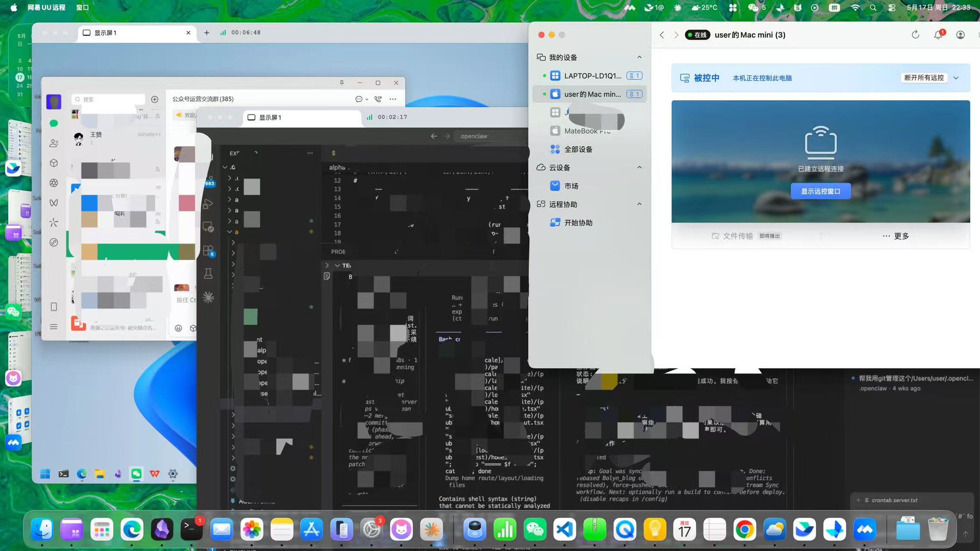This screenshot has height=551, width=980.
Task: Collapse the 云设备 section
Action: pos(639,167)
